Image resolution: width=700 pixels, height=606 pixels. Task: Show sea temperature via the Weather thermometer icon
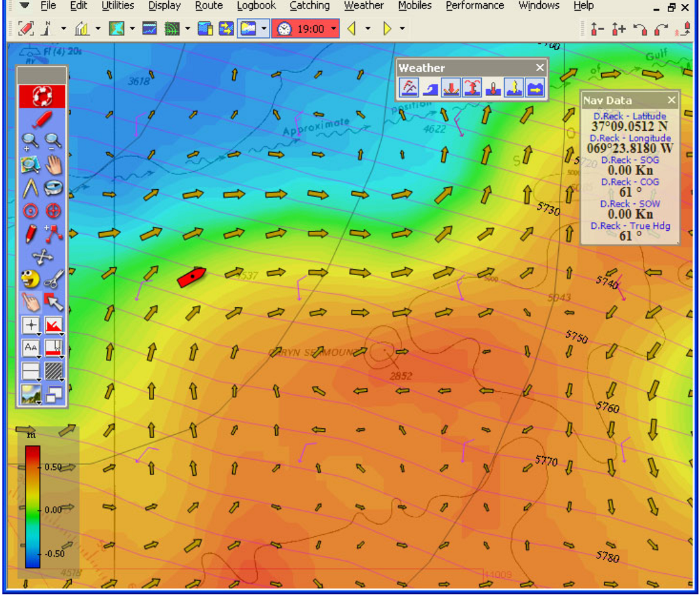coord(493,88)
